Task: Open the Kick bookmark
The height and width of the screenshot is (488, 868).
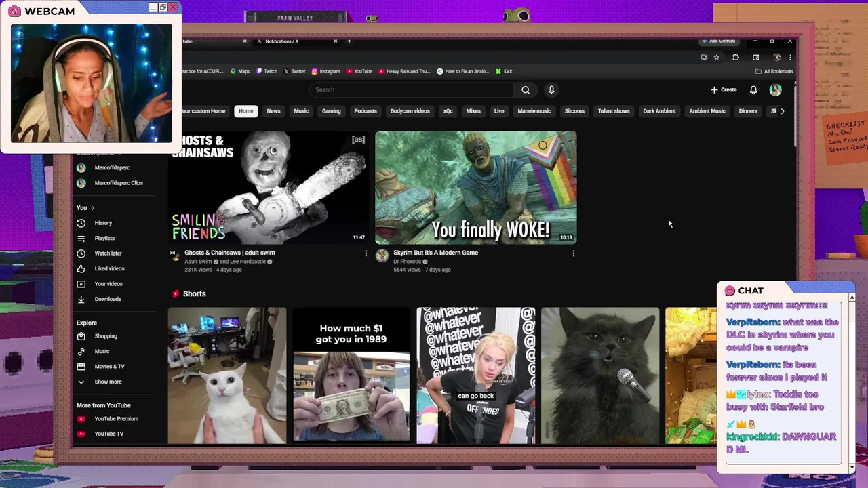Action: pyautogui.click(x=504, y=71)
